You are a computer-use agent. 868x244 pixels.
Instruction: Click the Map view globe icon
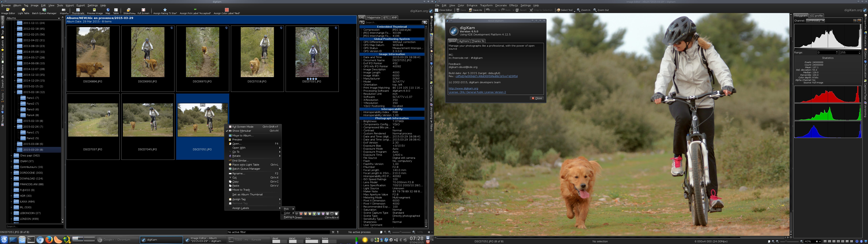coord(108,12)
